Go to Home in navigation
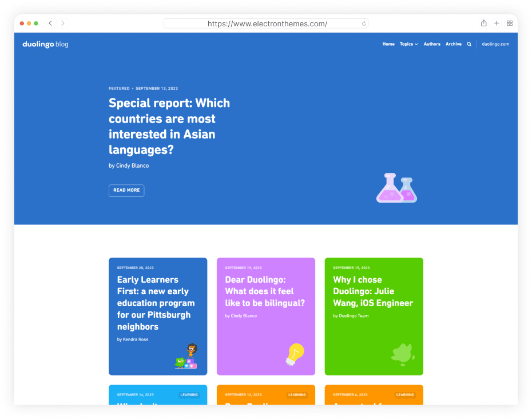 pos(388,44)
